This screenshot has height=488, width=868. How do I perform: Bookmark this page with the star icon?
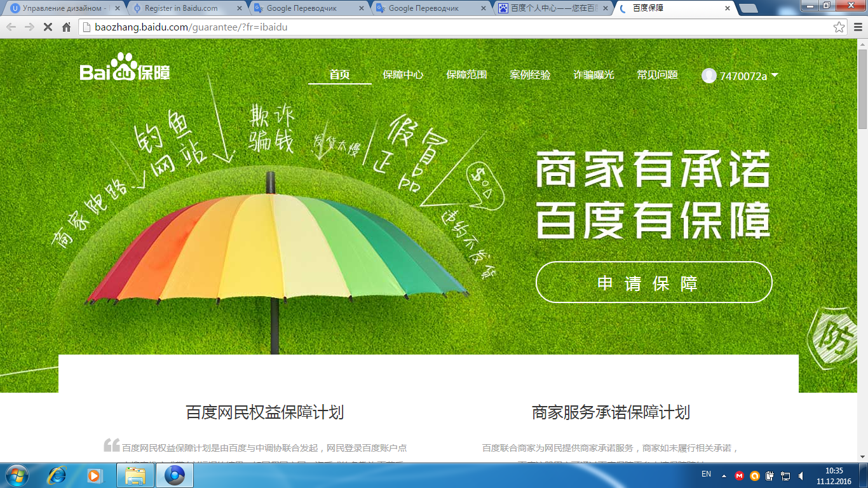tap(839, 27)
